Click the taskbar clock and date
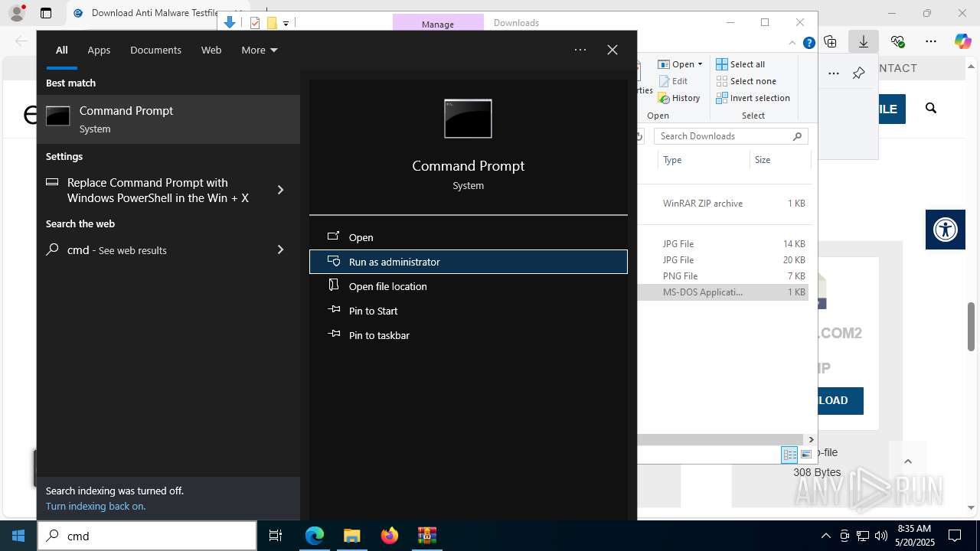This screenshot has width=980, height=551. click(914, 536)
